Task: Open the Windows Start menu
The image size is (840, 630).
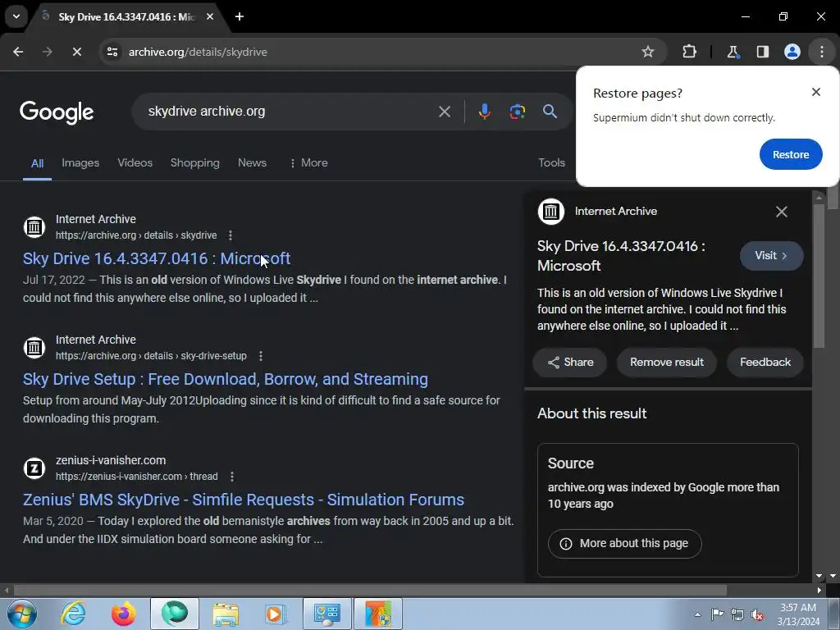Action: (21, 614)
